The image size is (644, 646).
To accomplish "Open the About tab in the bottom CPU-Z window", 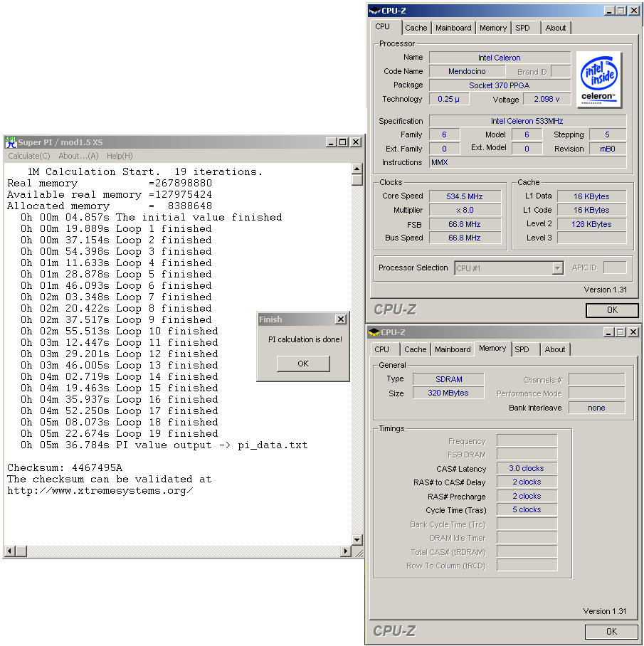I will point(554,349).
